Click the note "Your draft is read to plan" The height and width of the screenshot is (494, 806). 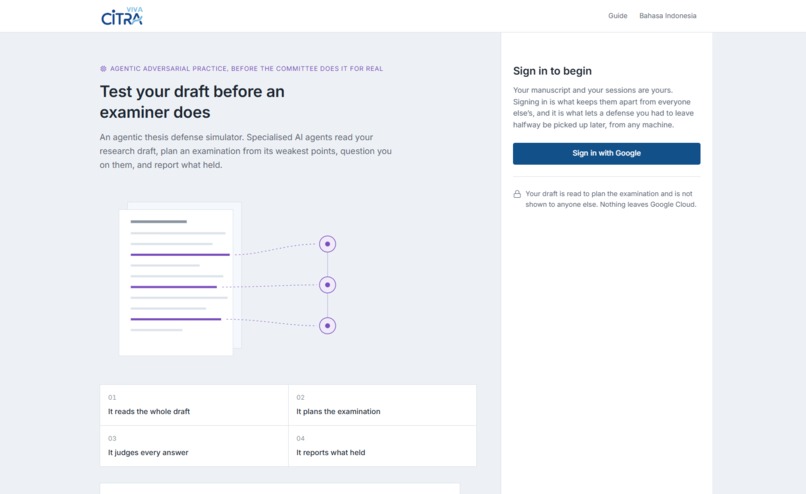[610, 199]
